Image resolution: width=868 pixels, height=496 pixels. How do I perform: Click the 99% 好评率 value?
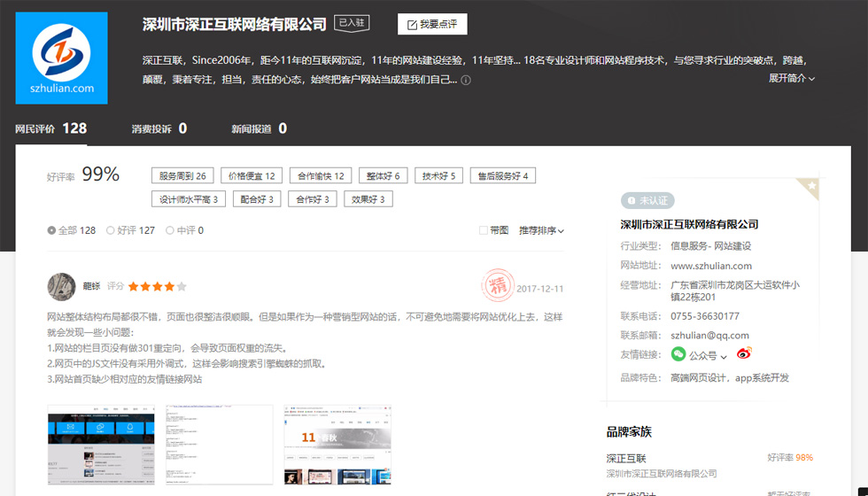[101, 174]
